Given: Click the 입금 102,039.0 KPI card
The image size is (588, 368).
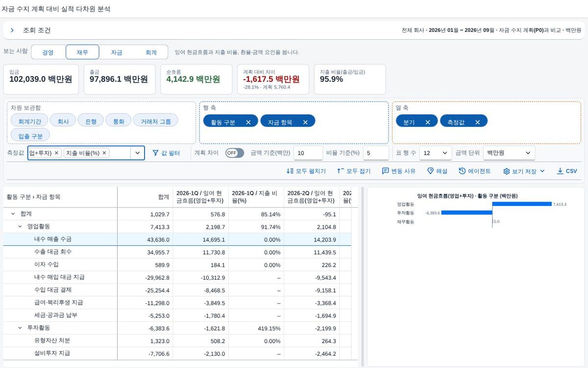Looking at the screenshot, I should coord(41,79).
